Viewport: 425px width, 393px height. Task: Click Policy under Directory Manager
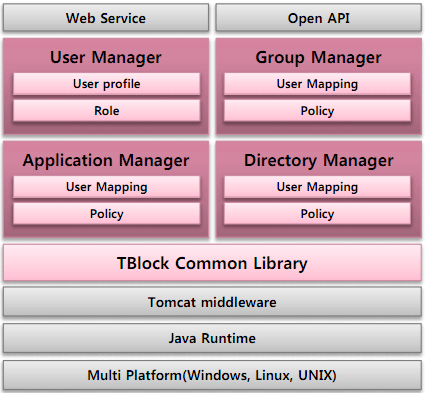pos(317,214)
